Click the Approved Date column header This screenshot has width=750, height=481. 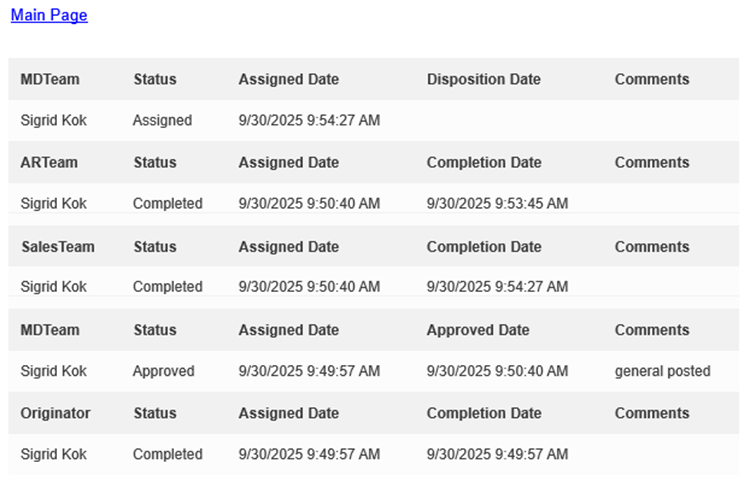[x=478, y=330]
